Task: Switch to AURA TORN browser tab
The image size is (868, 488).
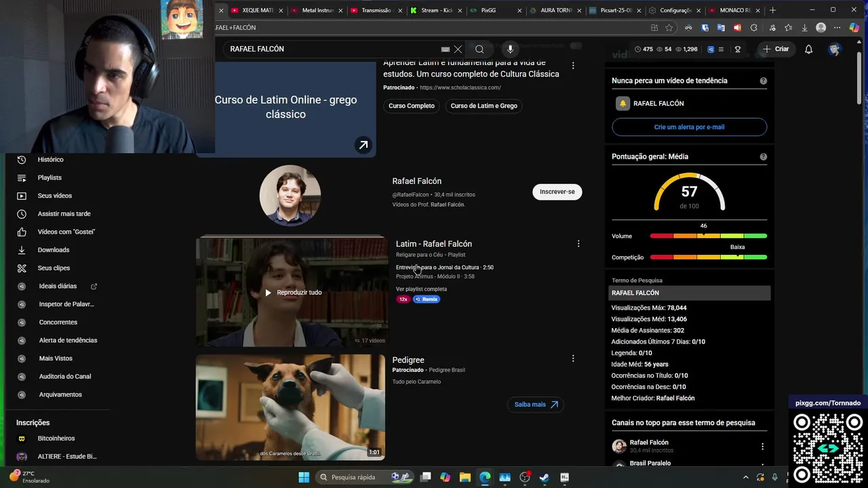Action: [555, 10]
